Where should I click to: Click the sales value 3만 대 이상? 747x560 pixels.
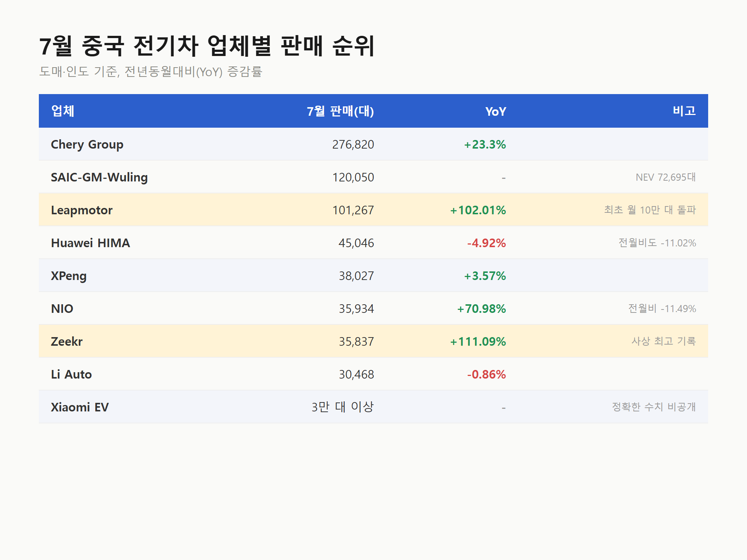[343, 407]
